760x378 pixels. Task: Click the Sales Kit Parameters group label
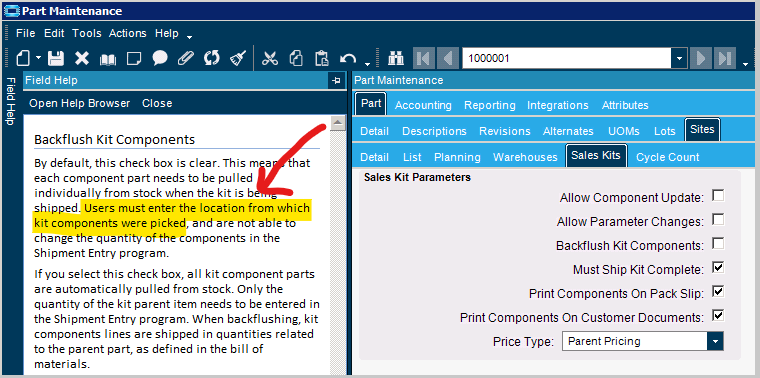click(x=417, y=177)
